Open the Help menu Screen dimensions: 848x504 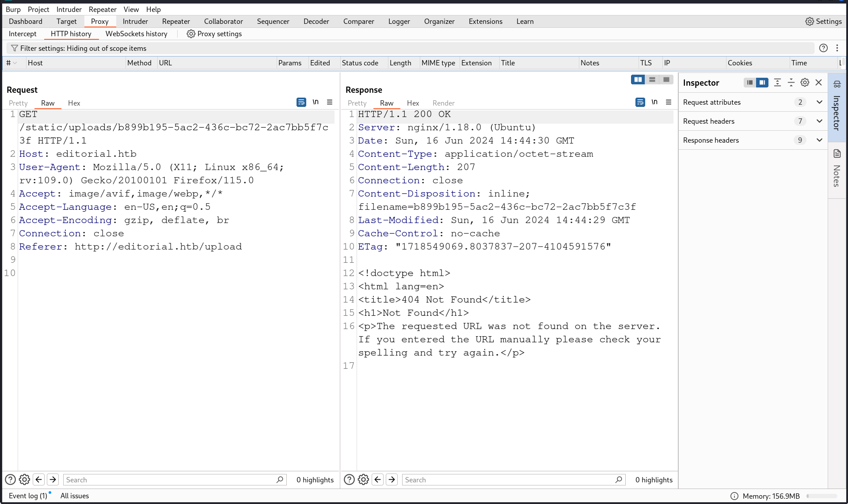coord(153,9)
